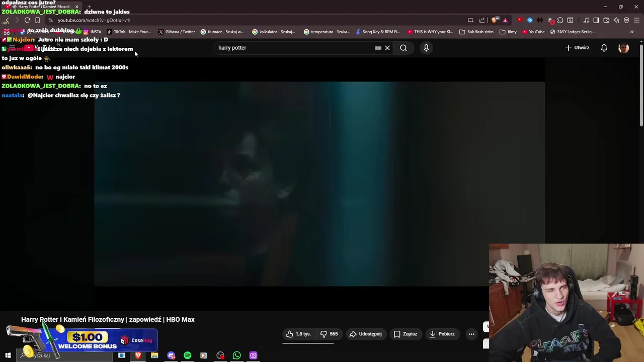Viewport: 644px width, 362px height.
Task: Open the EASY Lodges Berlin bookmark
Action: 573,32
